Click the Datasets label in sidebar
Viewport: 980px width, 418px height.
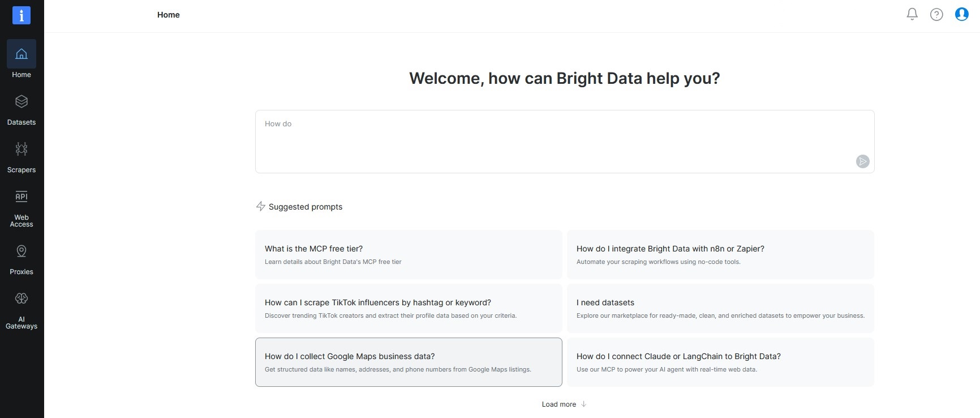(22, 122)
